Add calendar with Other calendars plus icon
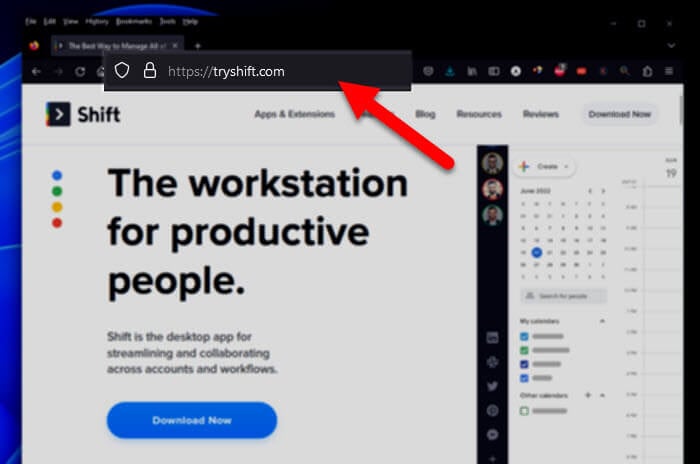The width and height of the screenshot is (700, 464). pos(588,395)
